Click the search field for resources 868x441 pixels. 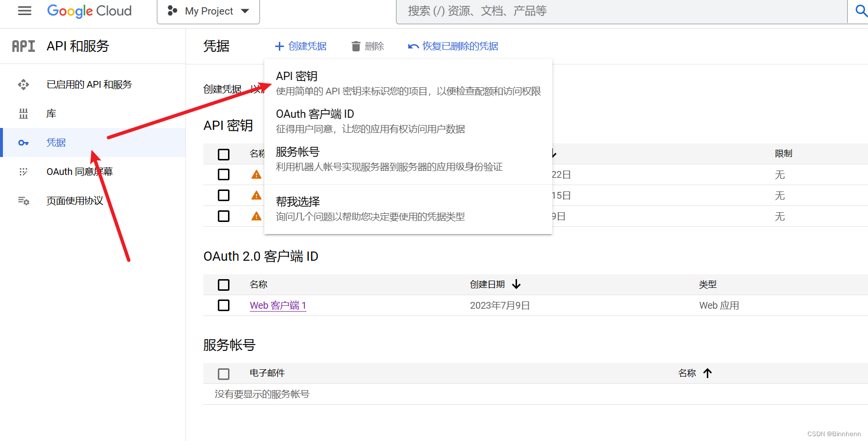(x=621, y=11)
